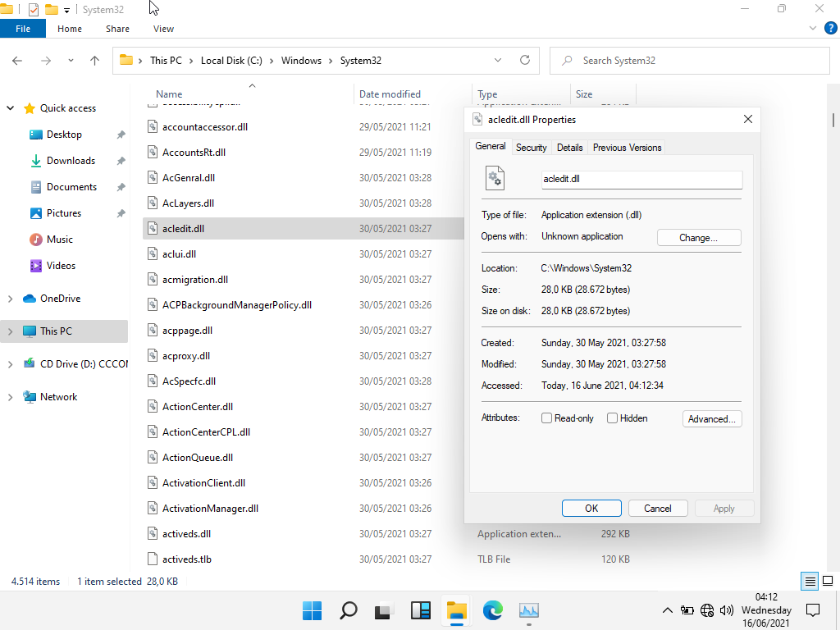Collapse the Quick access tree node
Viewport: 840px width, 630px height.
(x=10, y=108)
